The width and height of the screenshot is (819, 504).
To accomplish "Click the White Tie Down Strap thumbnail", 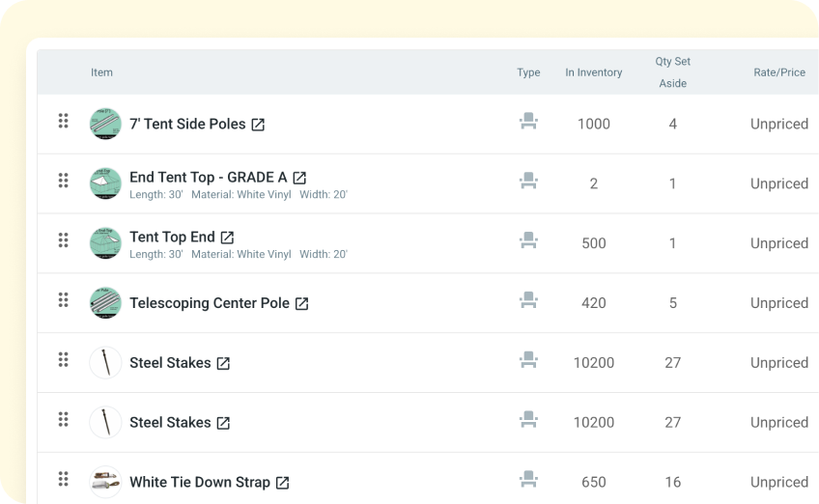I will [x=105, y=482].
